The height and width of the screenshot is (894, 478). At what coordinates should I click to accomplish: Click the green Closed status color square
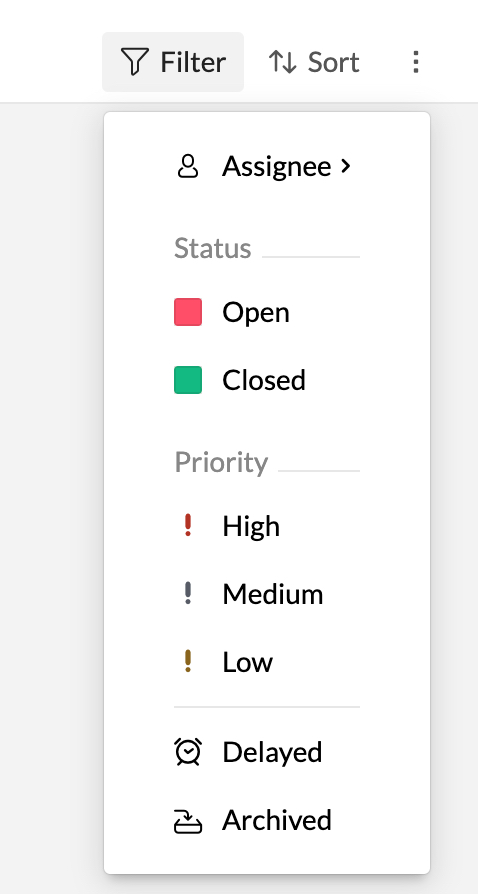tap(188, 380)
